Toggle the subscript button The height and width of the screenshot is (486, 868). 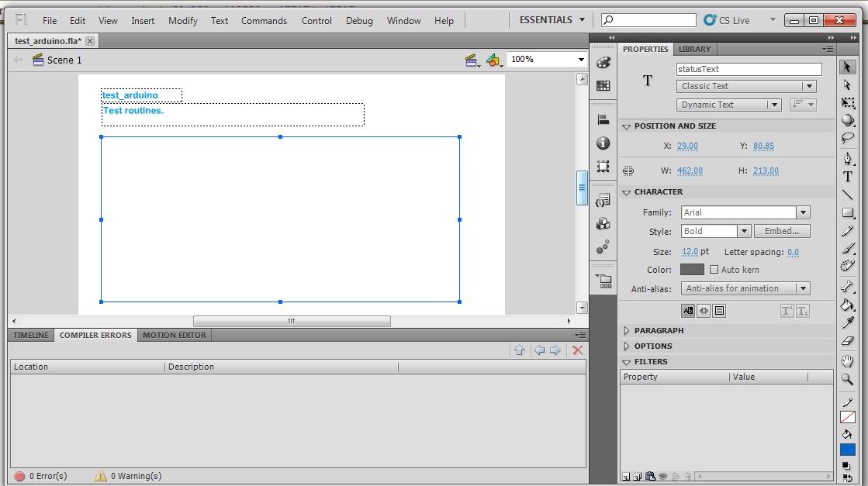(803, 311)
